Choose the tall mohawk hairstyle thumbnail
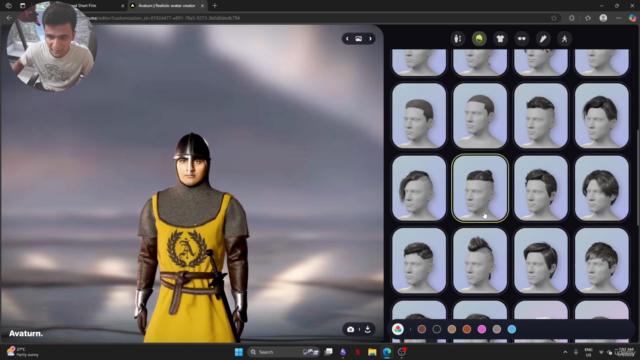Viewport: 640px width, 360px height. pyautogui.click(x=480, y=260)
